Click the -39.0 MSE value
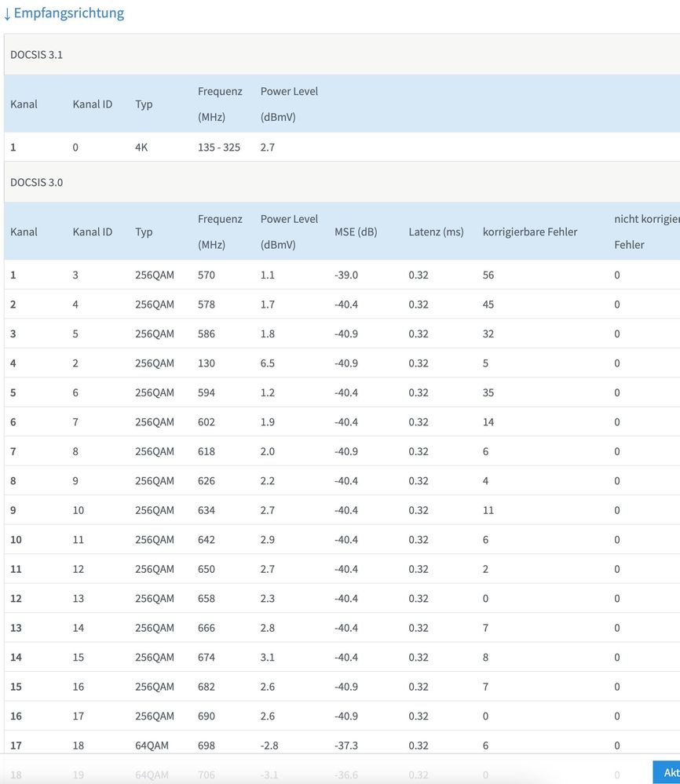This screenshot has width=680, height=784. [x=346, y=275]
